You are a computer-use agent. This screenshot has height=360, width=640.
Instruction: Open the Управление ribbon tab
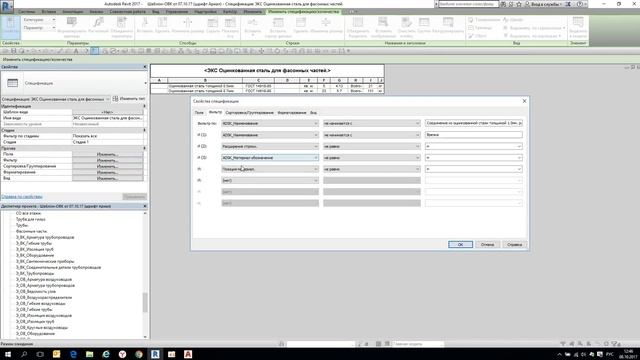click(177, 12)
